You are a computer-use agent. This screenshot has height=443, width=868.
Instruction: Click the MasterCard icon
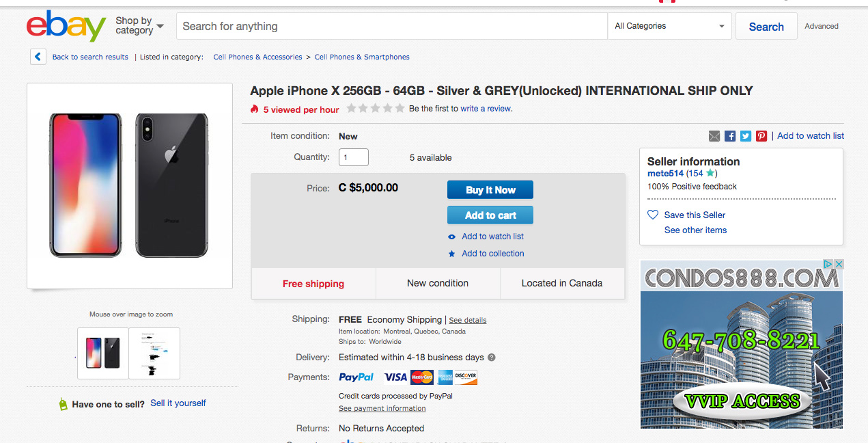(x=422, y=377)
